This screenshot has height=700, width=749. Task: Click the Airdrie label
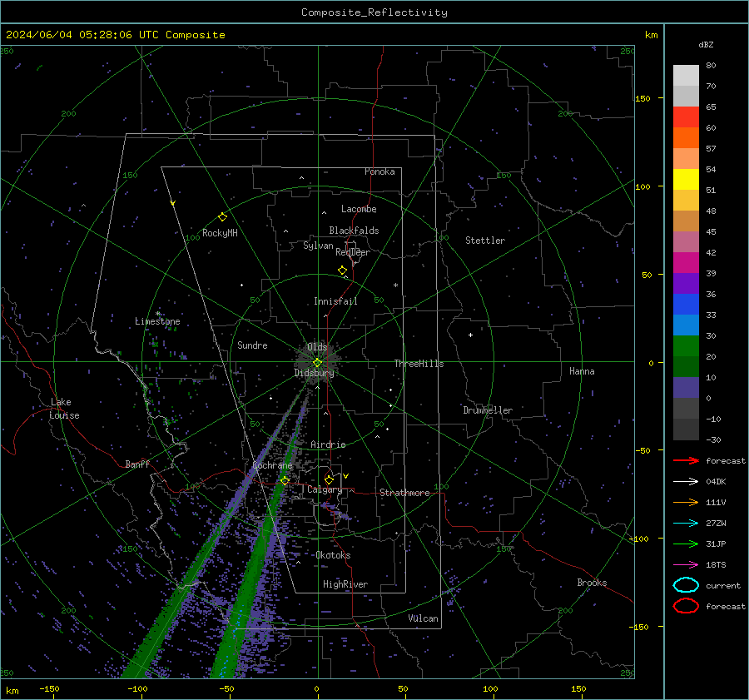[x=328, y=444]
